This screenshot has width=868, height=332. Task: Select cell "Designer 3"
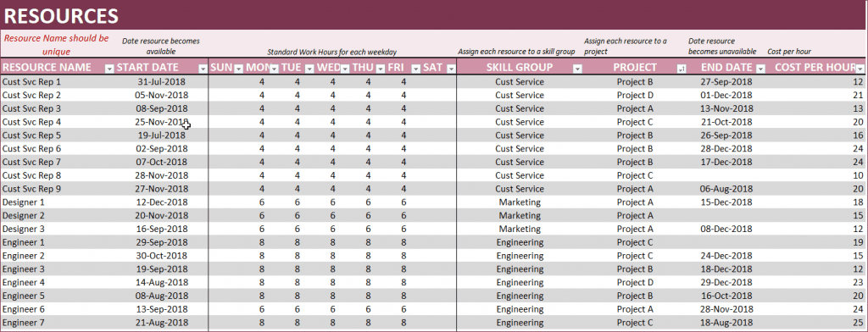click(x=23, y=229)
